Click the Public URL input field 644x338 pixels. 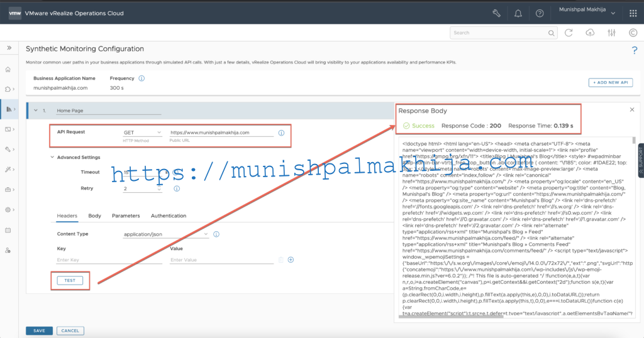tap(221, 133)
